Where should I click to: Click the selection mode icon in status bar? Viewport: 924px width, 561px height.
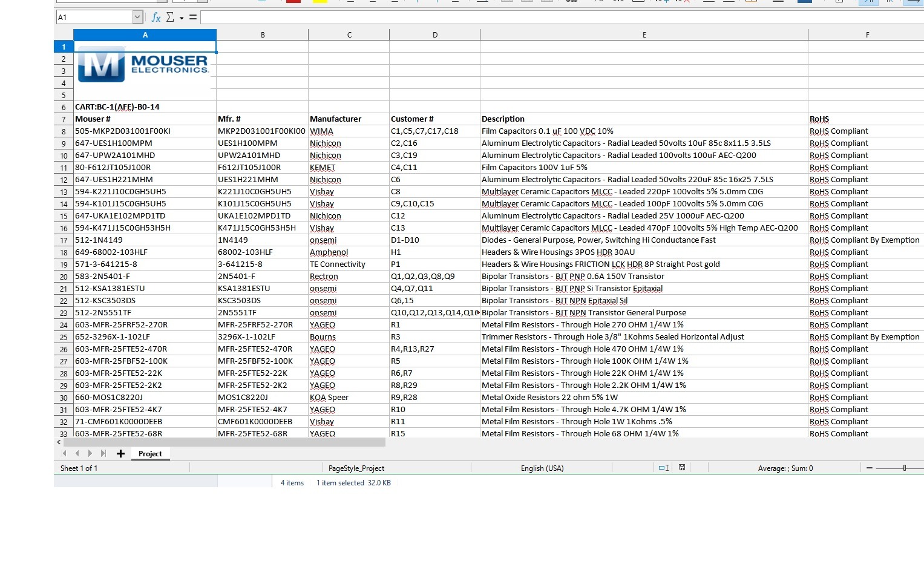664,468
